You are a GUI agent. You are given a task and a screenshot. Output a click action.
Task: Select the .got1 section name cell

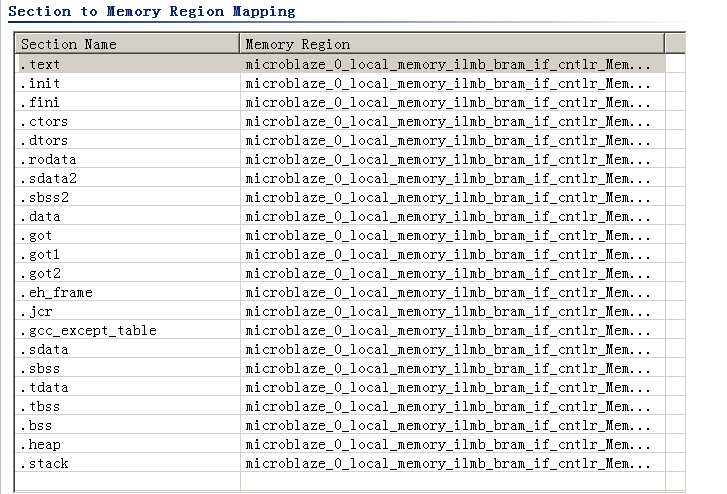128,254
